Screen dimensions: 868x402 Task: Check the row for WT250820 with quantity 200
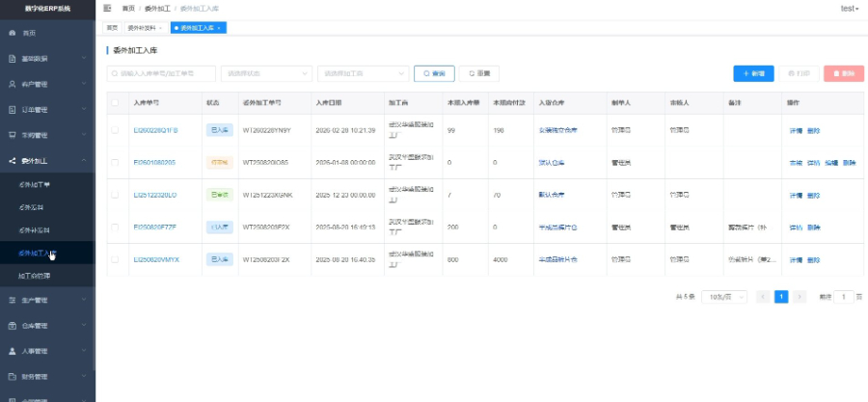point(115,228)
